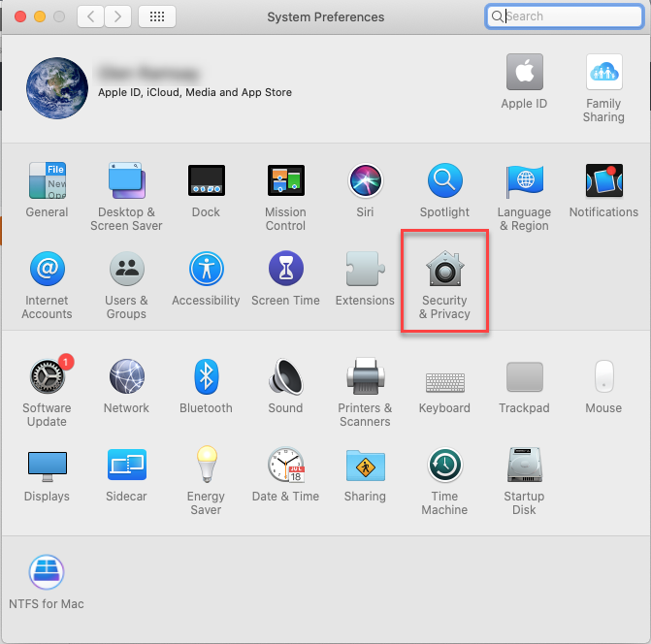Open Software Update pane
Viewport: 651px width, 644px height.
(47, 392)
